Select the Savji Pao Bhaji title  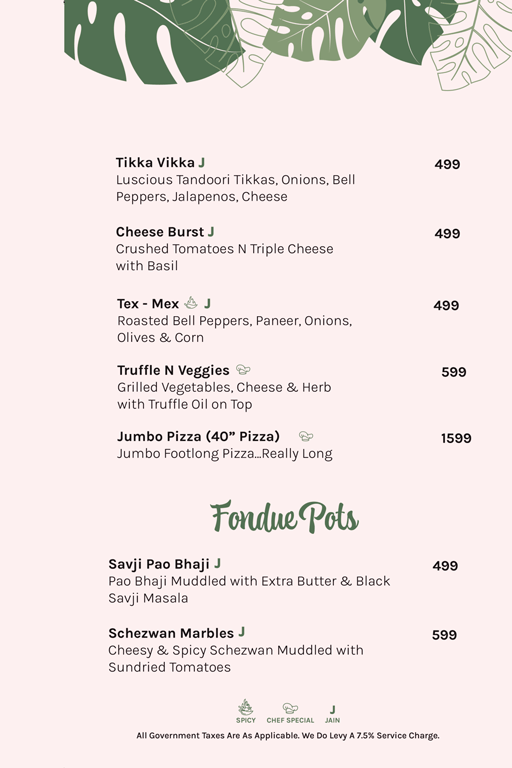click(159, 564)
